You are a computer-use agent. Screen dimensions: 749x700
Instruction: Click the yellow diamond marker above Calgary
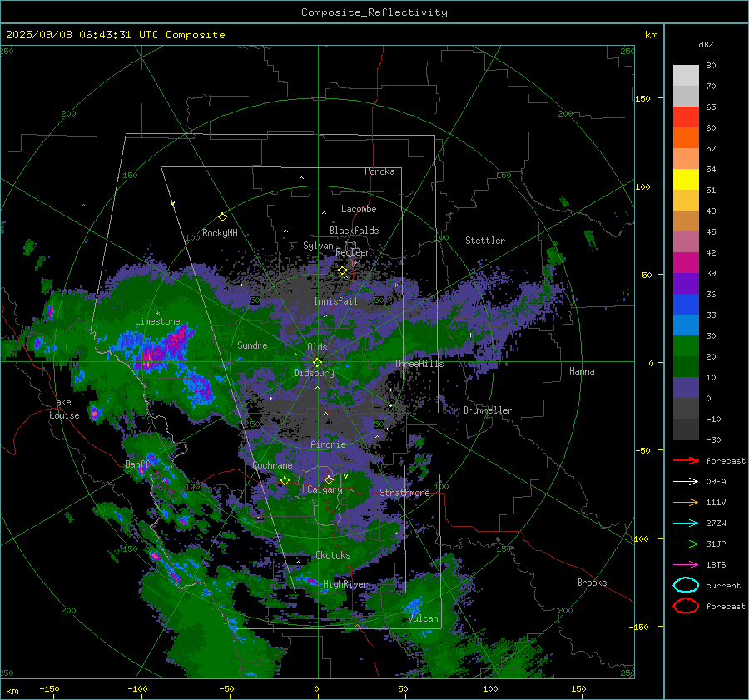click(329, 479)
